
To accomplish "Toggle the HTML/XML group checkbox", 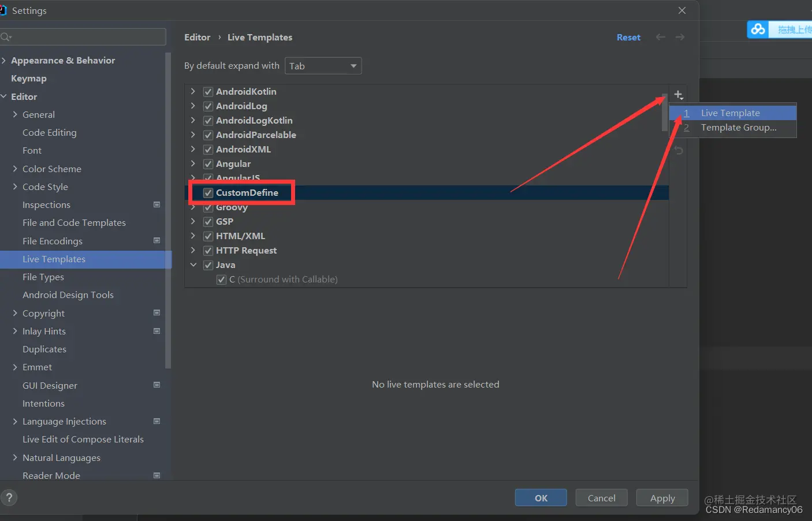I will (x=208, y=236).
